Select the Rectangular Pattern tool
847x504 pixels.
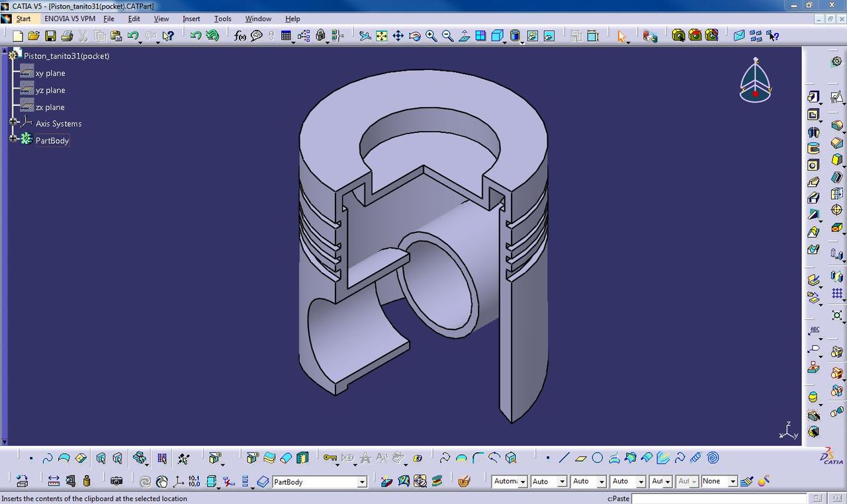pyautogui.click(x=836, y=293)
